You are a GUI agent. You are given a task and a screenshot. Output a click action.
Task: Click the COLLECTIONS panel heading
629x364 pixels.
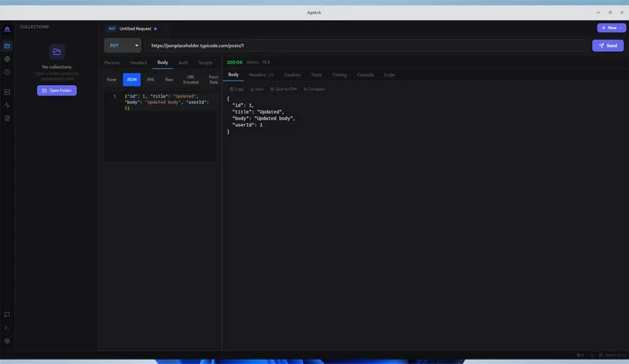point(35,27)
